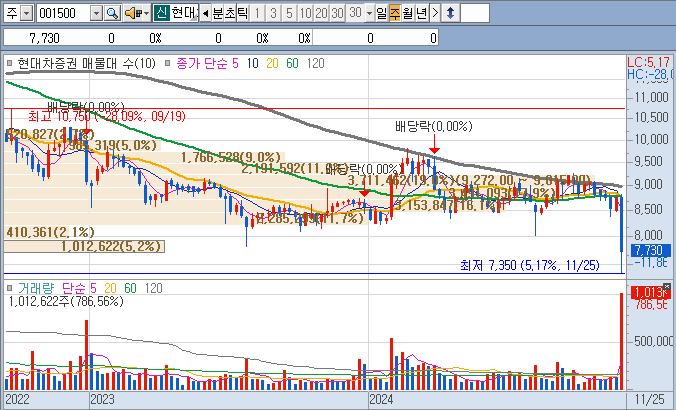Image resolution: width=676 pixels, height=410 pixels.
Task: Switch to 일 daily chart
Action: click(x=381, y=13)
